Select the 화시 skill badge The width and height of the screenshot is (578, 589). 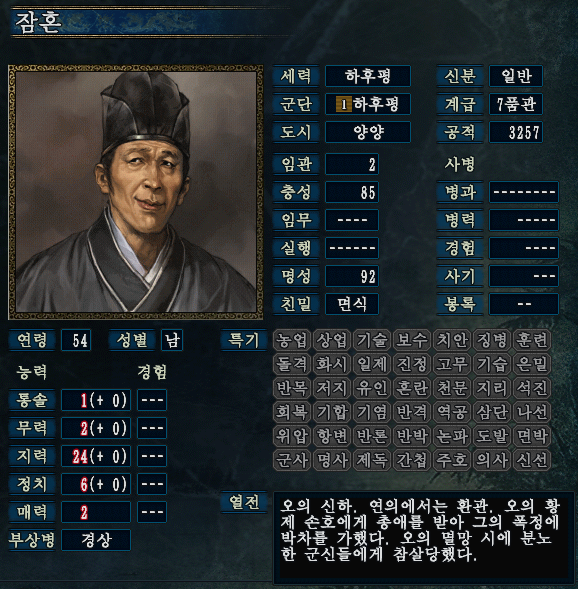(x=332, y=364)
